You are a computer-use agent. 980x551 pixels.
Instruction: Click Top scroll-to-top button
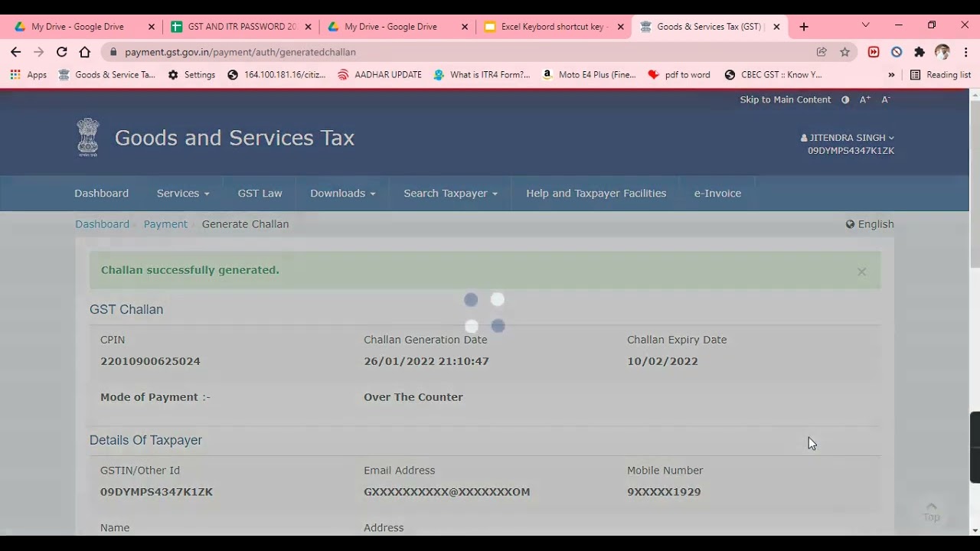(931, 512)
